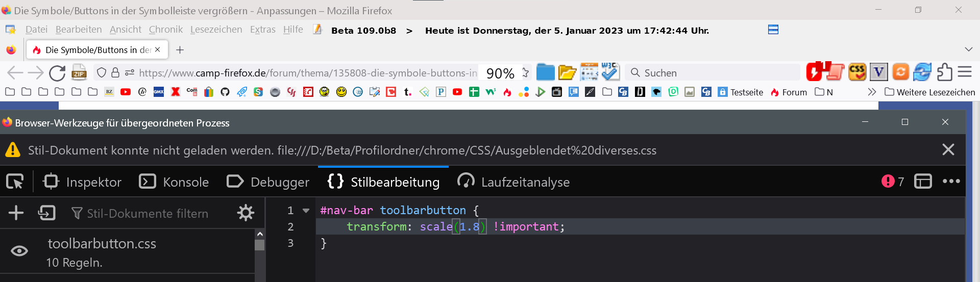Click the import style sheet icon
Screen dimensions: 980x282
point(46,213)
